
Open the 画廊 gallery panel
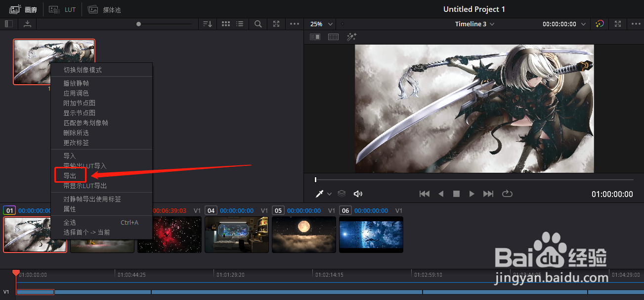click(x=23, y=9)
